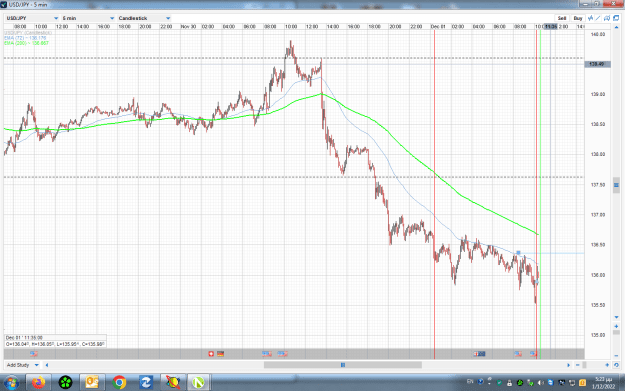Image resolution: width=625 pixels, height=391 pixels.
Task: Click the blue marker handle on horizontal line
Action: pyautogui.click(x=518, y=253)
